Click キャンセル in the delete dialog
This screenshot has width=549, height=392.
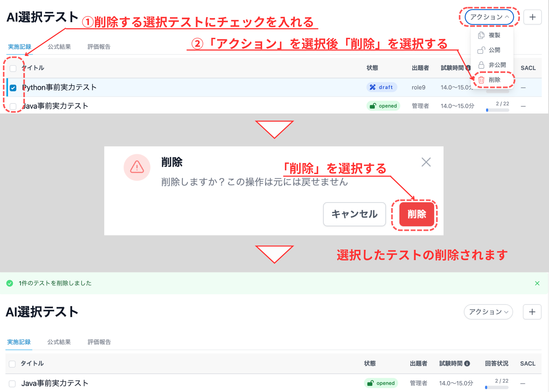click(x=354, y=214)
